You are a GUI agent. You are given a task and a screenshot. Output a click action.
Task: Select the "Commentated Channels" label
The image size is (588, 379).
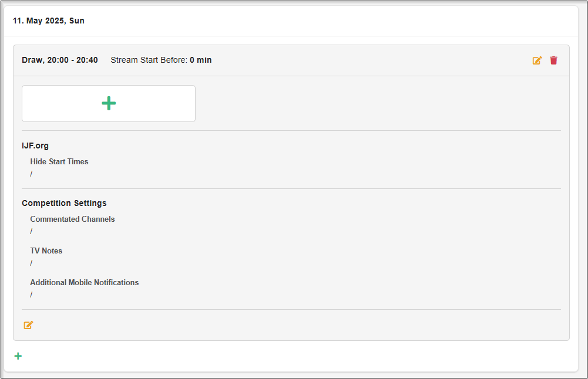tap(72, 219)
